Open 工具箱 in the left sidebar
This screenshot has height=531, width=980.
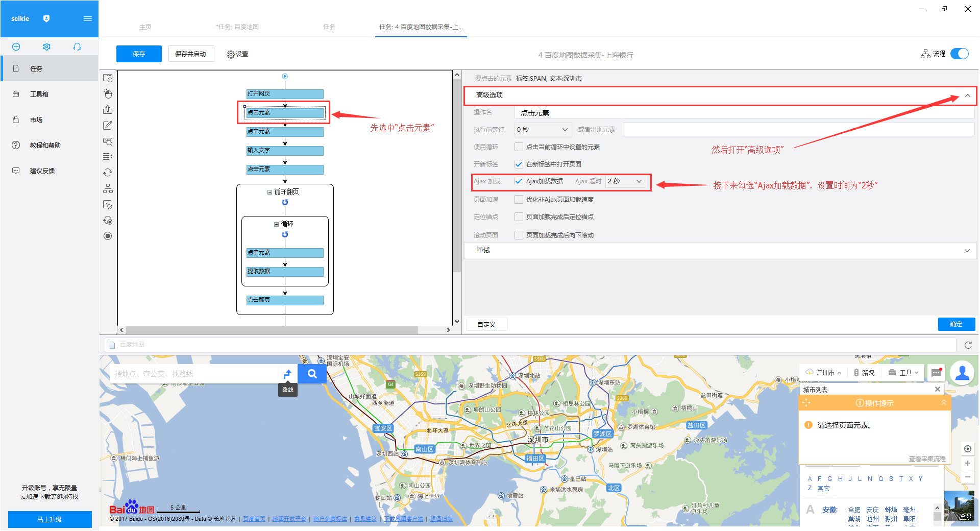(x=49, y=94)
